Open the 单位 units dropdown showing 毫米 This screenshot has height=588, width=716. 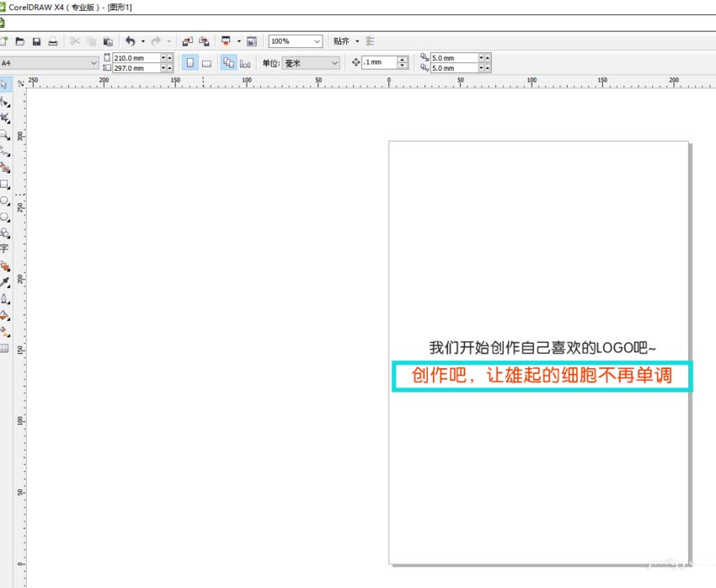[312, 62]
